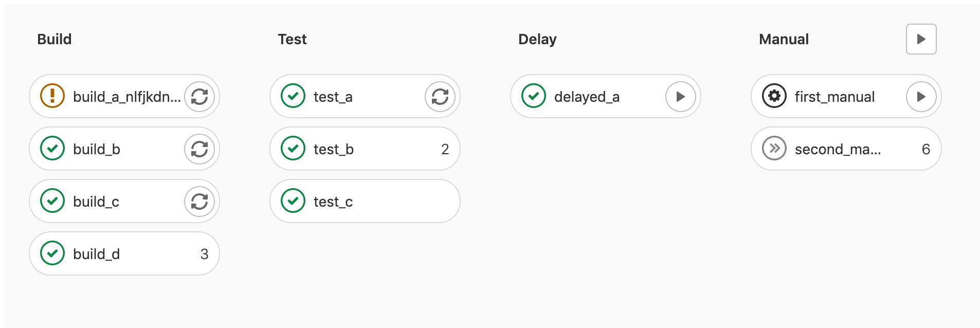Click the warning status icon of build_a
The width and height of the screenshot is (980, 328).
coord(52,96)
